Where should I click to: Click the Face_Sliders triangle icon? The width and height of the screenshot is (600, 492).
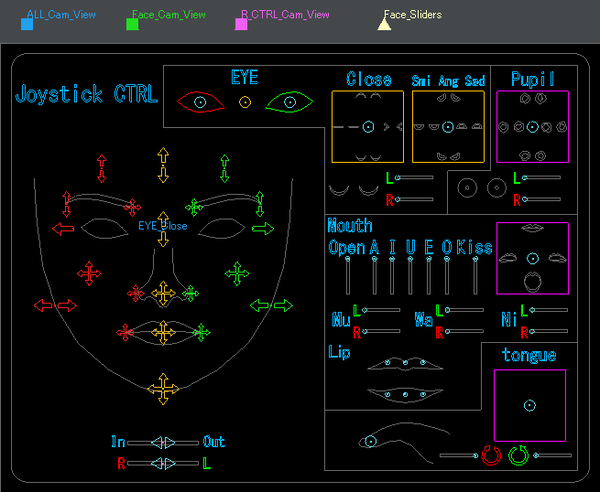coord(384,24)
